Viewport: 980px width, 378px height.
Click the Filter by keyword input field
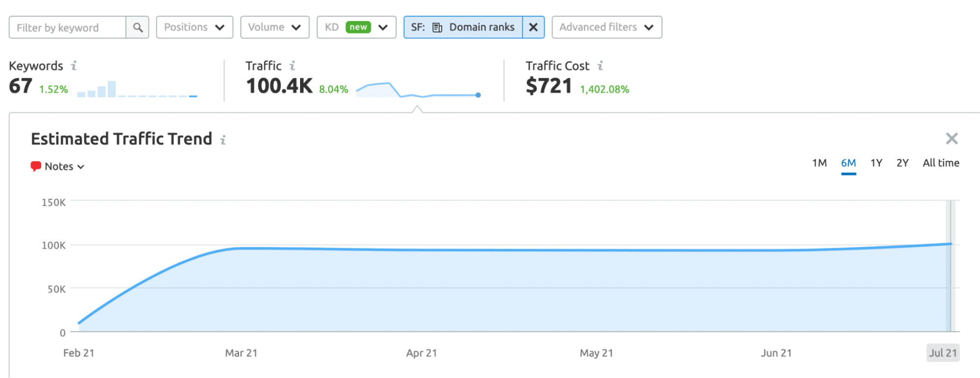[68, 27]
